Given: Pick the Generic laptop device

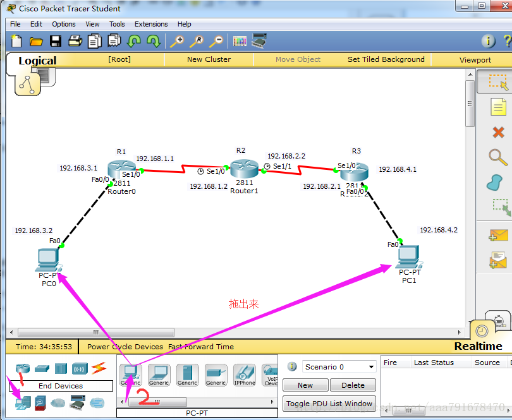Looking at the screenshot, I should click(x=159, y=375).
